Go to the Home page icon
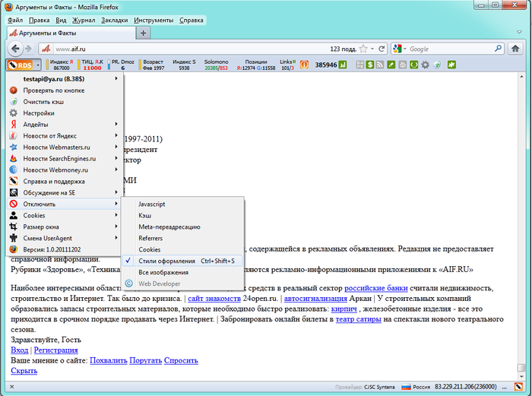The height and width of the screenshot is (396, 532). click(515, 49)
